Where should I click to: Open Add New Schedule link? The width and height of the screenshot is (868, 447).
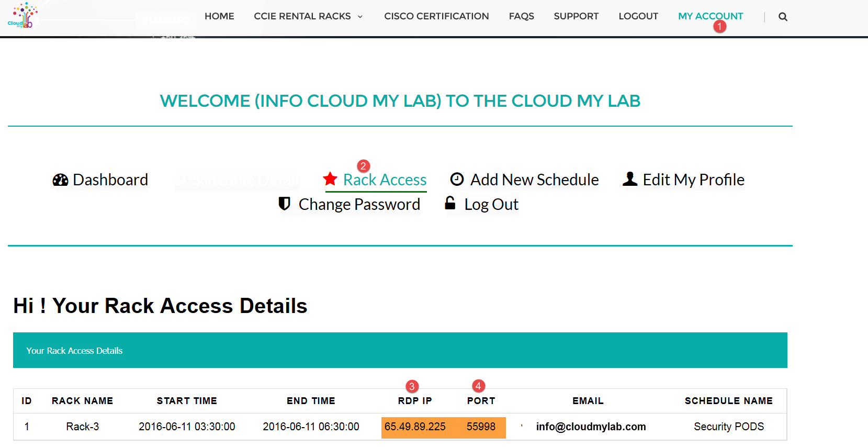(534, 180)
